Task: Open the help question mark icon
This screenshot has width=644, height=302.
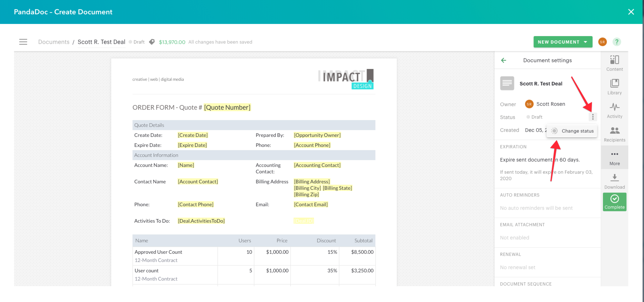Action: click(x=616, y=42)
